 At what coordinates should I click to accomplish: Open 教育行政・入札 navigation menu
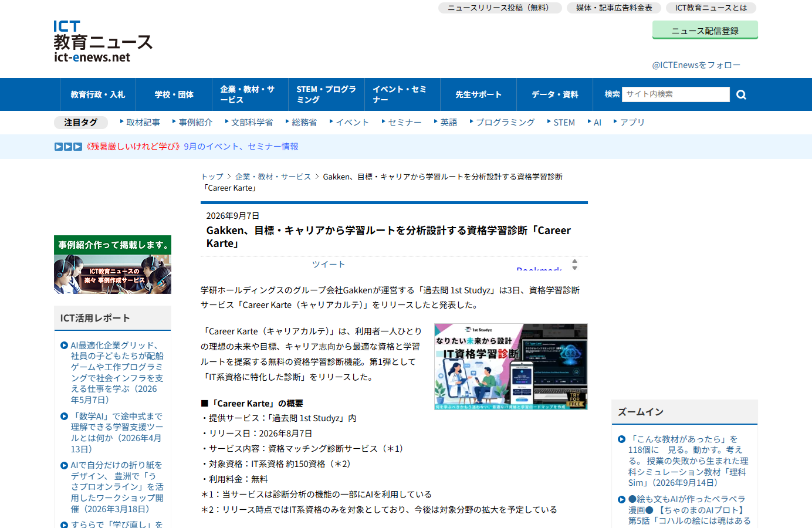point(98,94)
